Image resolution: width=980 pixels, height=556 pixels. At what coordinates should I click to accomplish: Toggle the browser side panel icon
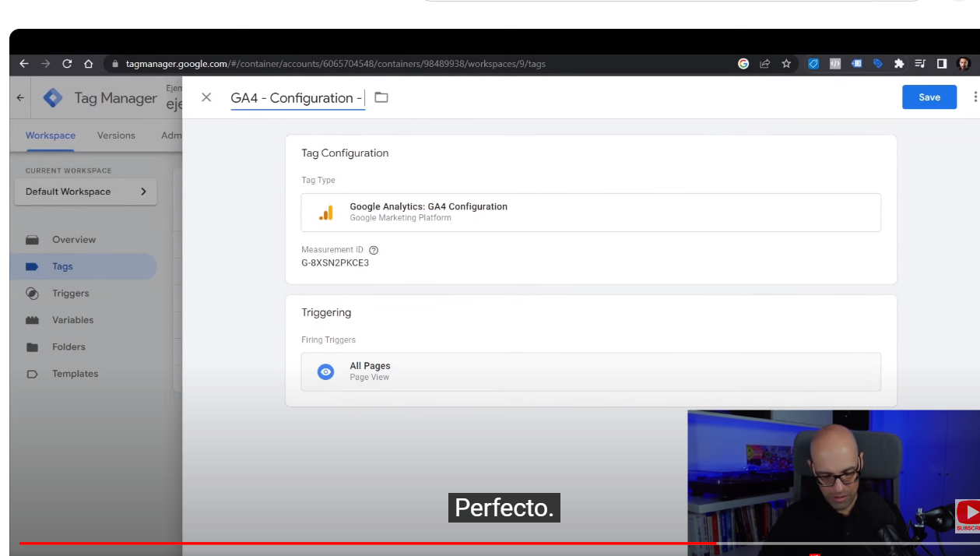pos(942,64)
